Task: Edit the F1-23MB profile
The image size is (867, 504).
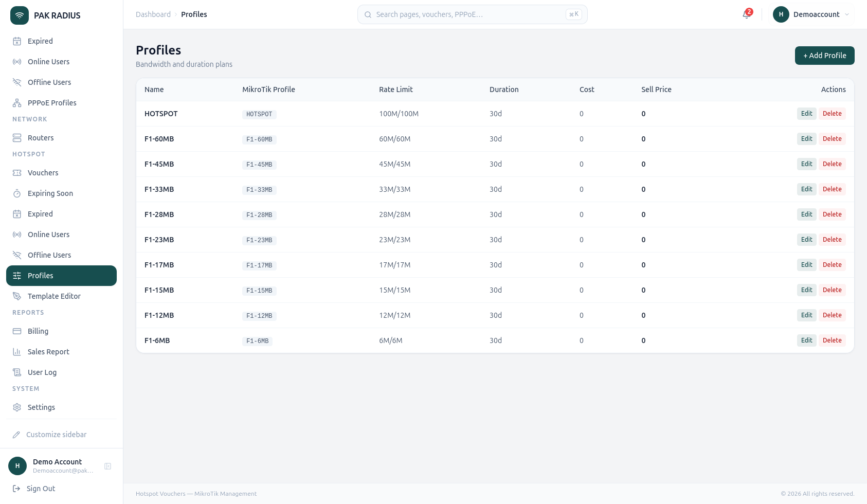Action: click(x=807, y=240)
